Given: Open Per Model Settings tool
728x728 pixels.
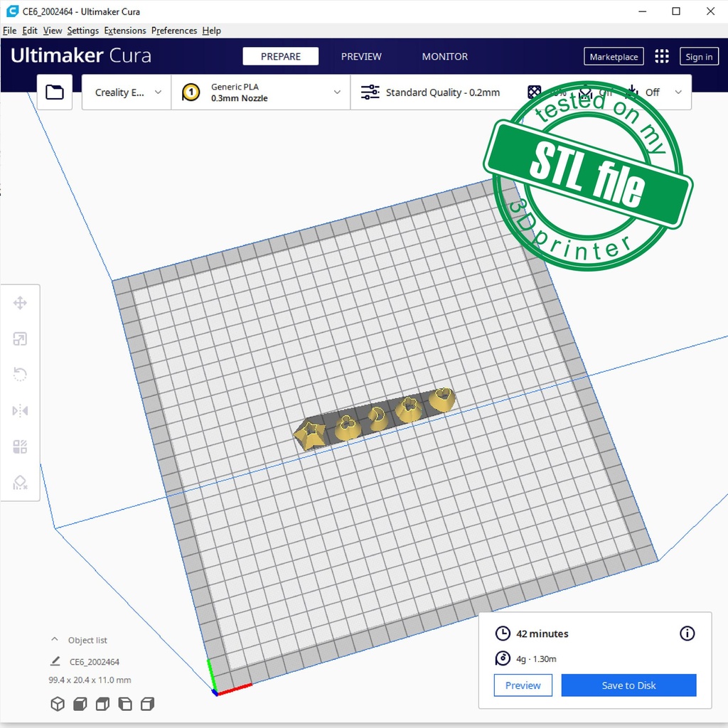Looking at the screenshot, I should point(20,446).
